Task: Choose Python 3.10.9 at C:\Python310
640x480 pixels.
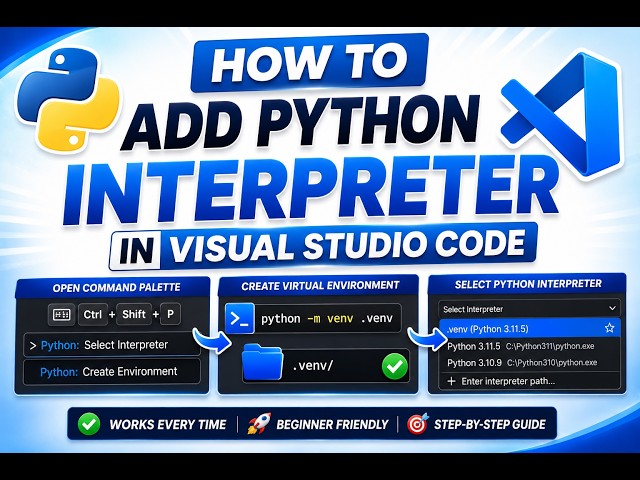Action: (x=530, y=362)
